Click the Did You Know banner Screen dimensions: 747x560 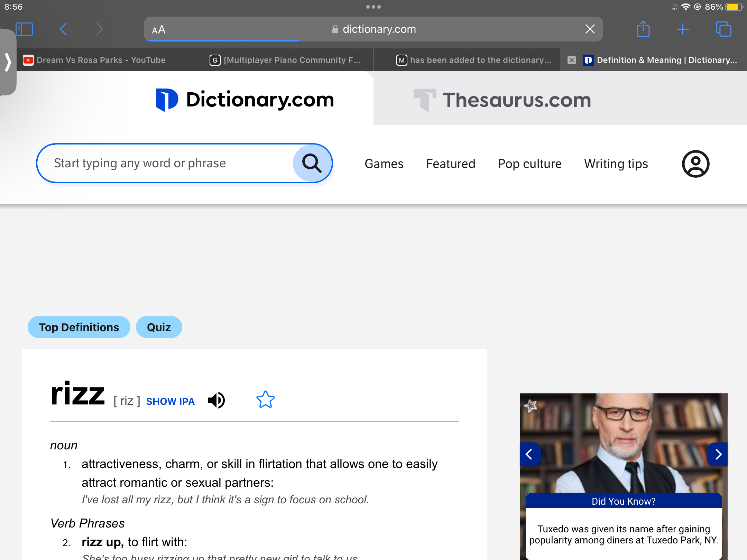tap(624, 501)
